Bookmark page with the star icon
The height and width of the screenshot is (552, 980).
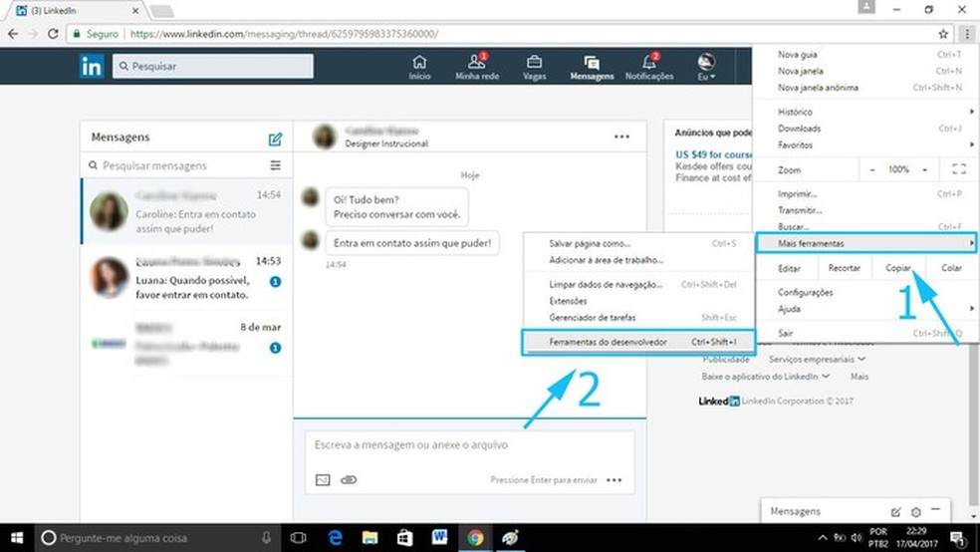(943, 34)
